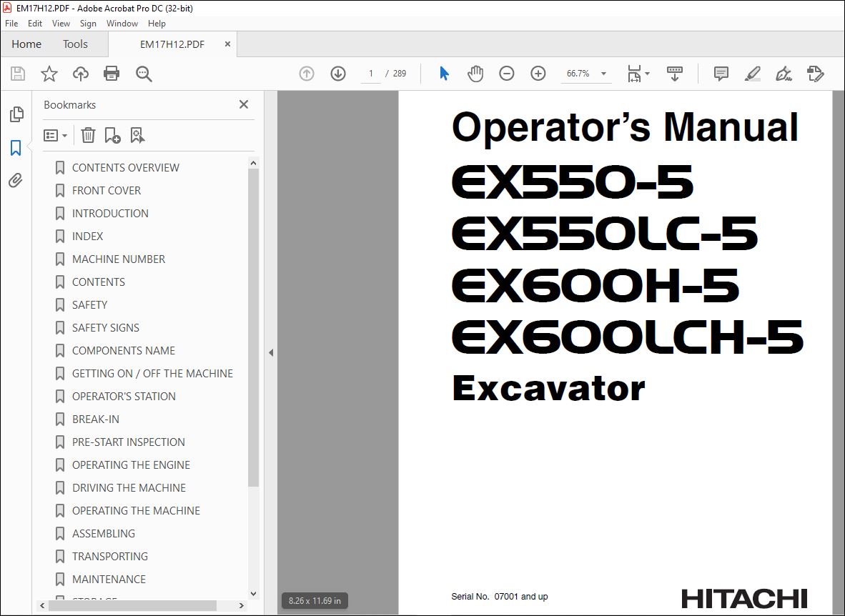Jump to FRONT COVER bookmark
This screenshot has width=845, height=616.
pyautogui.click(x=107, y=190)
